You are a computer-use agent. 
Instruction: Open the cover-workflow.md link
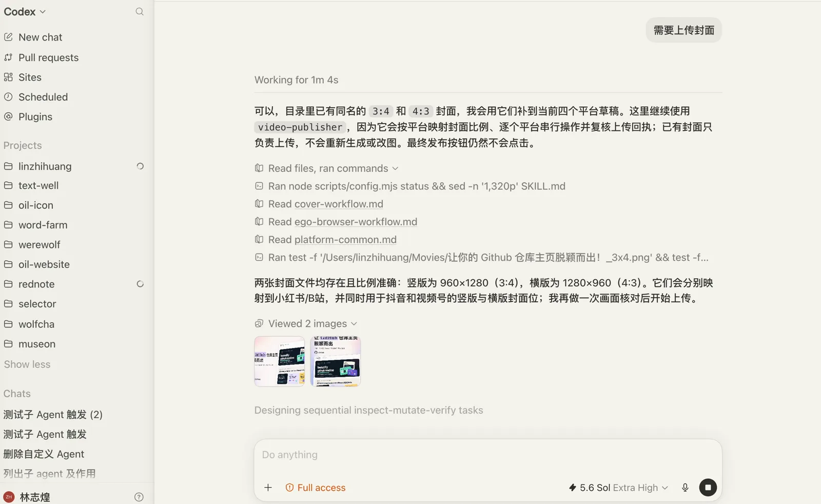pyautogui.click(x=339, y=204)
